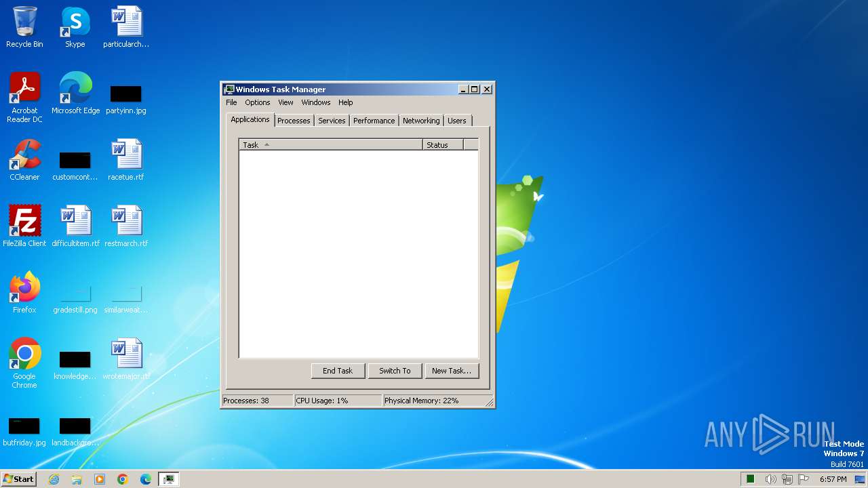Switch to the Performance tab

pos(374,121)
